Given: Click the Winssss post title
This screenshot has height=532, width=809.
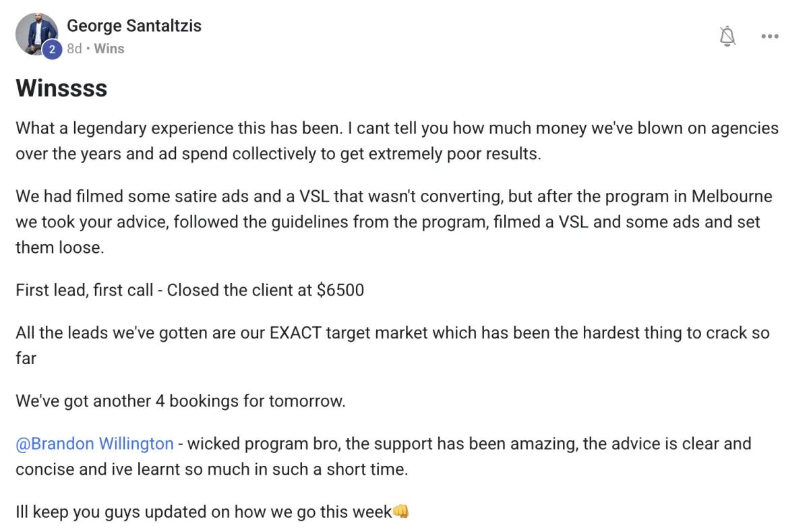Looking at the screenshot, I should pyautogui.click(x=61, y=88).
